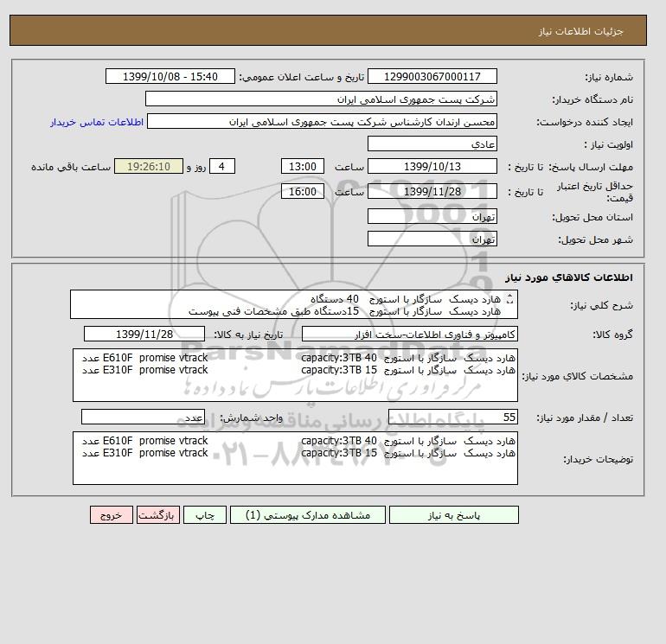Click the price validity time 16:00
The height and width of the screenshot is (644, 666).
[x=303, y=191]
